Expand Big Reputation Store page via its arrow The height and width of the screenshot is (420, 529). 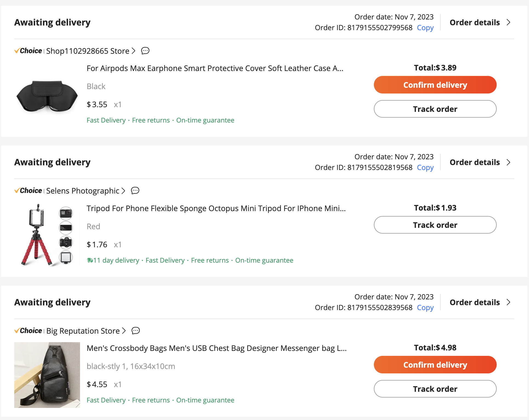pyautogui.click(x=124, y=331)
